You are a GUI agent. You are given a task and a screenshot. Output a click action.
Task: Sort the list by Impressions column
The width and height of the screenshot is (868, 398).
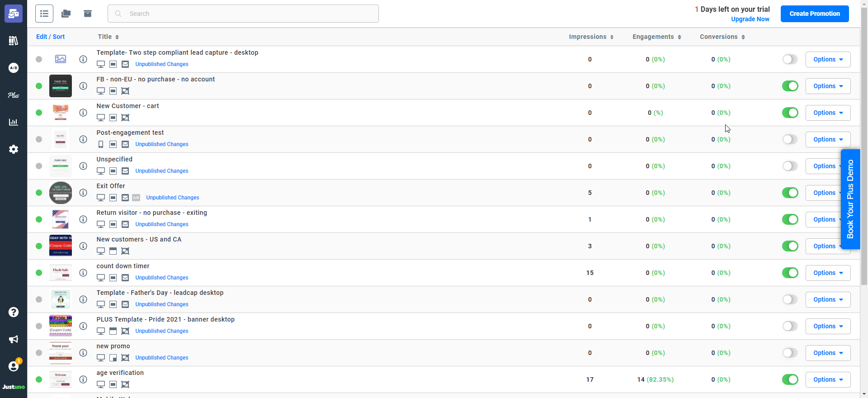coord(590,37)
